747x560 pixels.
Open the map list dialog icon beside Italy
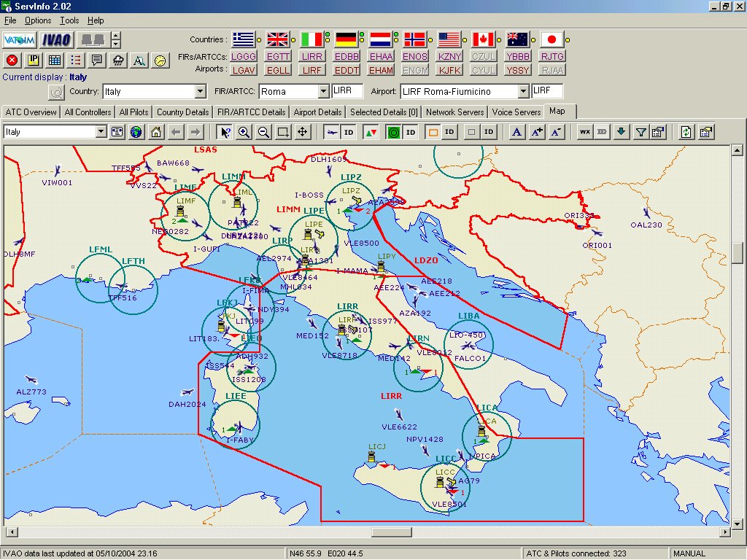(117, 132)
